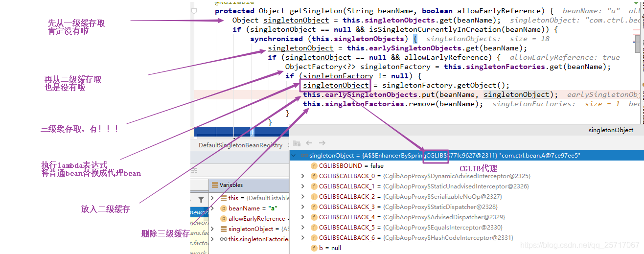Image resolution: width=644 pixels, height=254 pixels.
Task: Click the icon of singletonObject in Variables
Action: coord(223,229)
